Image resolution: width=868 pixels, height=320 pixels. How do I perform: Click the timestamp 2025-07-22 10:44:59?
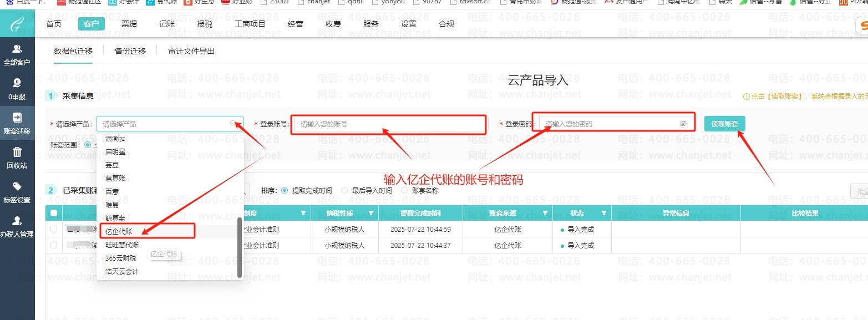pos(420,230)
